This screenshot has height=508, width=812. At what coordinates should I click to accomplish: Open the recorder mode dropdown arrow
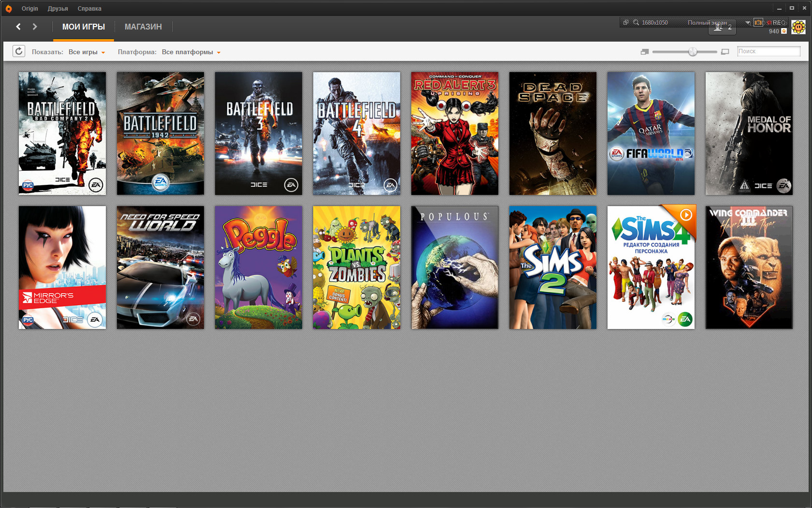[x=748, y=23]
